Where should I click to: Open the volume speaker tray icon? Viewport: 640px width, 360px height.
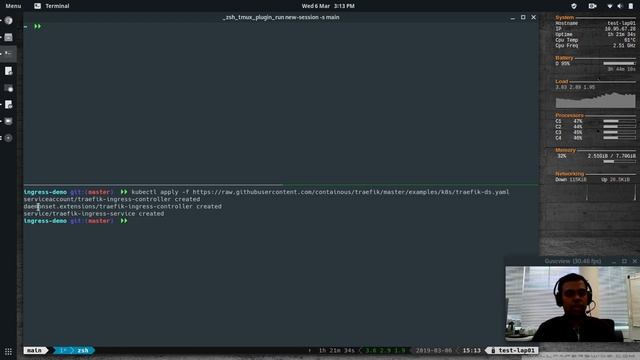(x=620, y=6)
